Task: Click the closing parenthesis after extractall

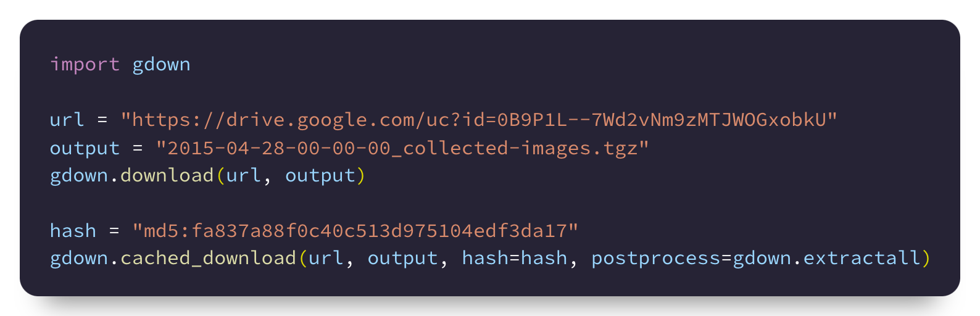Action: 926,258
